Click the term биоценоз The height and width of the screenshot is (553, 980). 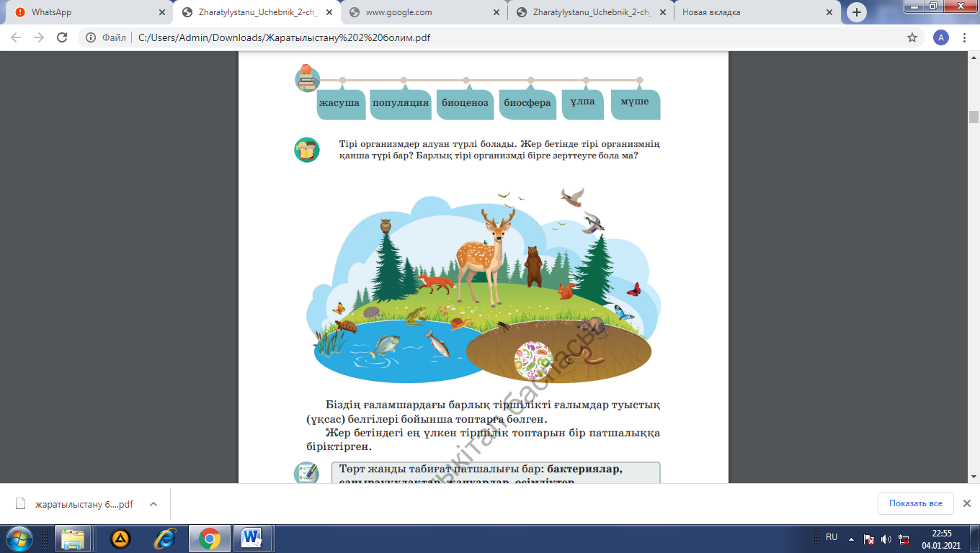pos(465,103)
